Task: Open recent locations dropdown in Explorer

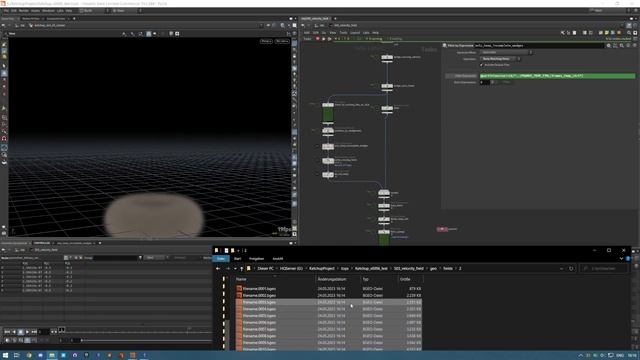Action: click(236, 269)
